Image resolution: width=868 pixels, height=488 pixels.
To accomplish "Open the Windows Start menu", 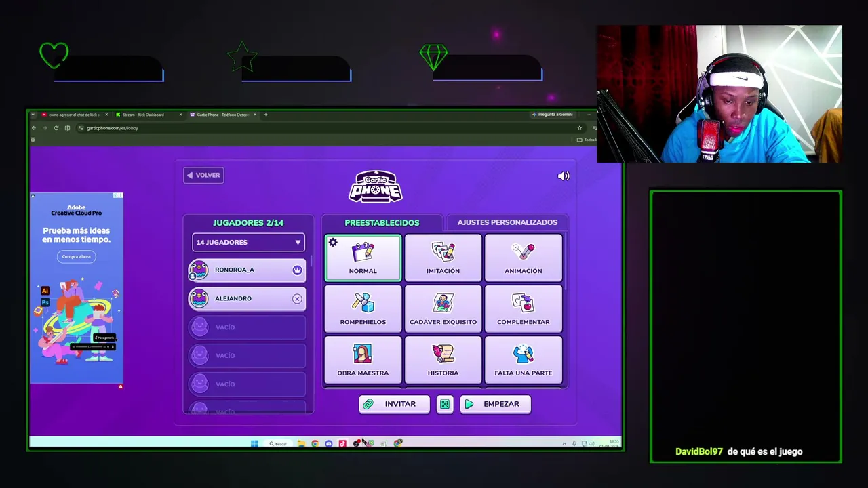I will pos(254,444).
